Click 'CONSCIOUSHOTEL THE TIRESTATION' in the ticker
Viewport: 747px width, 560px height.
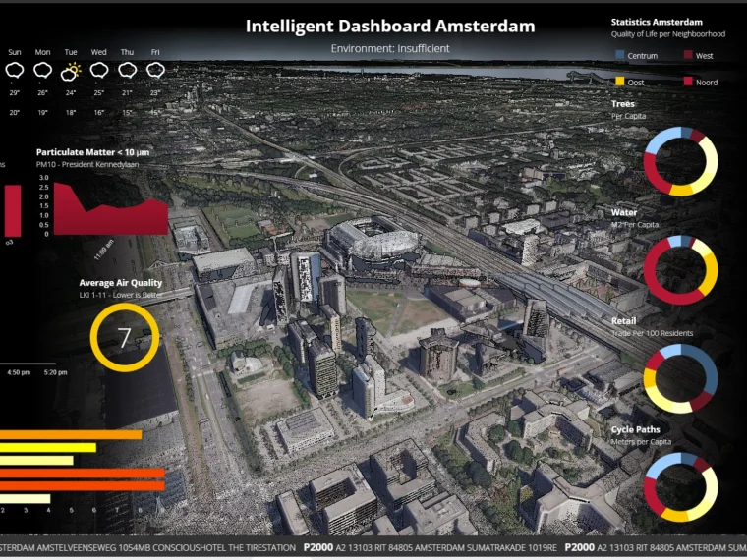click(x=222, y=548)
